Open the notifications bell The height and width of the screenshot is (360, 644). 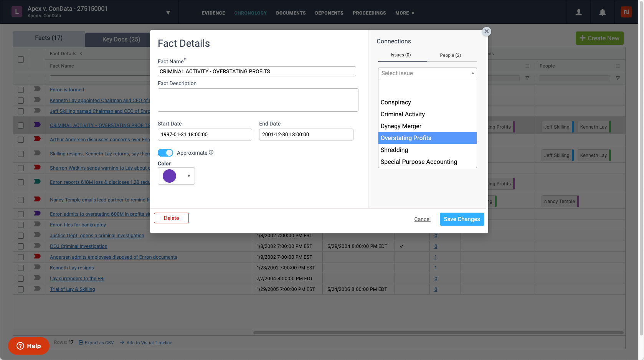(602, 12)
